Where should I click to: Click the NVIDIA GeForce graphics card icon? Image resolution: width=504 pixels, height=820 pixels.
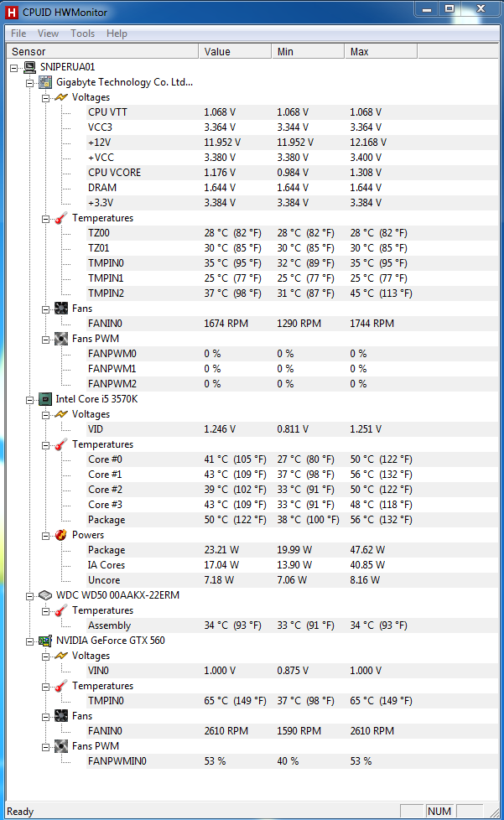click(46, 641)
